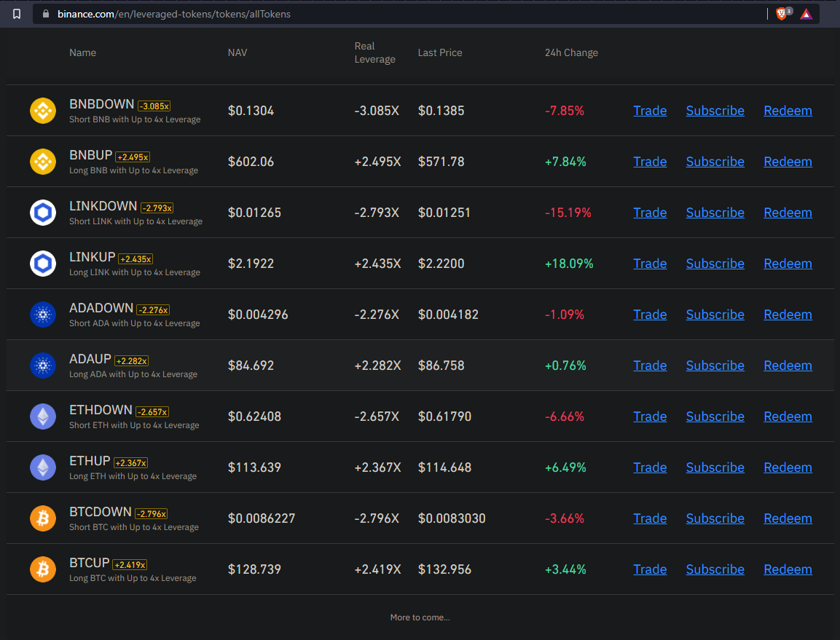Subscribe to BTCDOWN

tap(715, 518)
